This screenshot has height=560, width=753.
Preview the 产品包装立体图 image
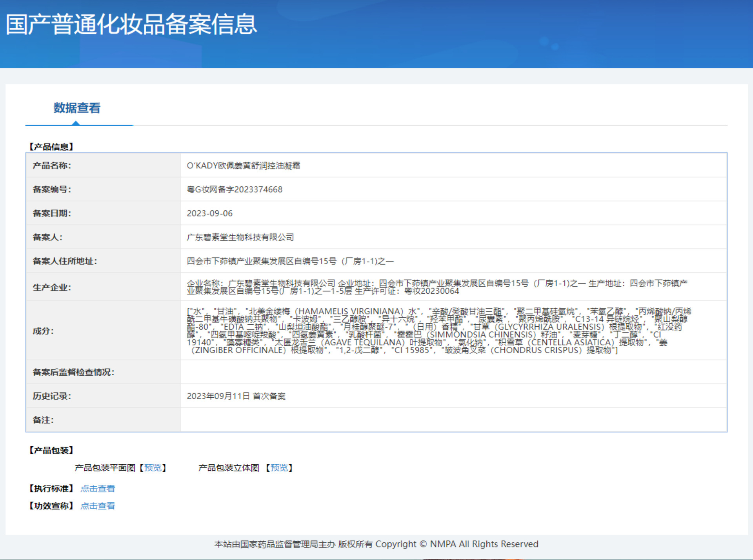click(x=279, y=468)
